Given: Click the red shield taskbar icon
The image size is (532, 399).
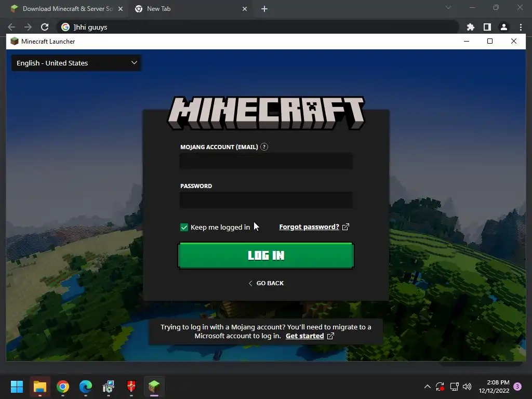Looking at the screenshot, I should 131,387.
